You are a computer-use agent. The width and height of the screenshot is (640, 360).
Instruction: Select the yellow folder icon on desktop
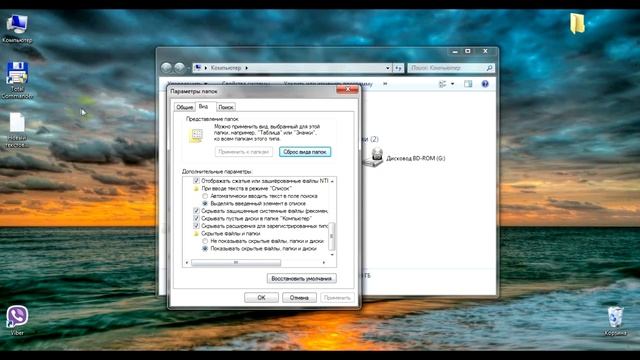pos(577,23)
